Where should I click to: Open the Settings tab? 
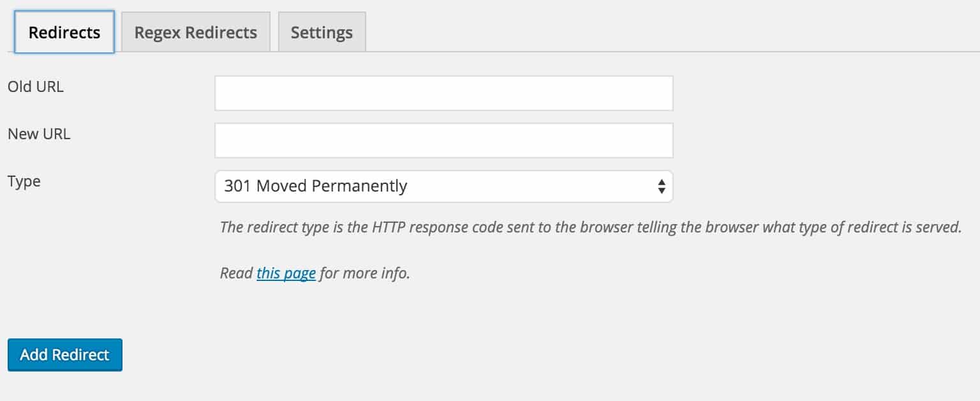click(322, 32)
